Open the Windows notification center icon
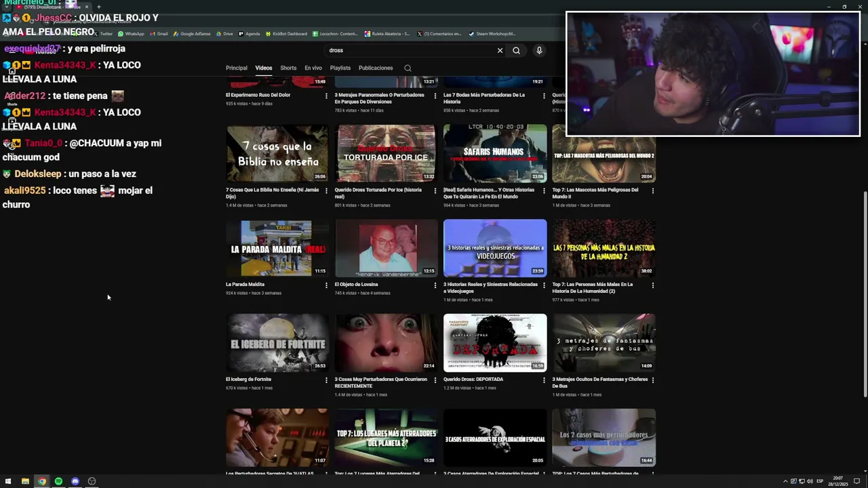Image resolution: width=868 pixels, height=488 pixels. (x=857, y=481)
